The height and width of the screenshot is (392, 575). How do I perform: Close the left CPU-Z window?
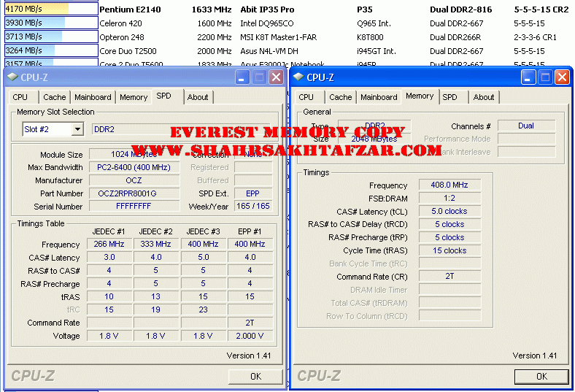pyautogui.click(x=276, y=77)
